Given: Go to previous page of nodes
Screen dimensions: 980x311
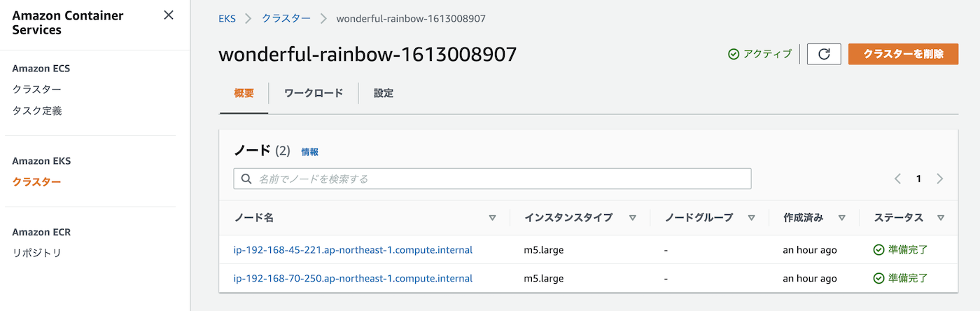Looking at the screenshot, I should click(897, 179).
